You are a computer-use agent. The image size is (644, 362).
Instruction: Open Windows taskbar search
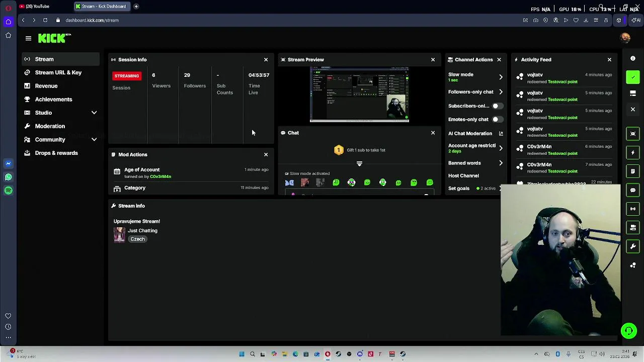coord(252,354)
